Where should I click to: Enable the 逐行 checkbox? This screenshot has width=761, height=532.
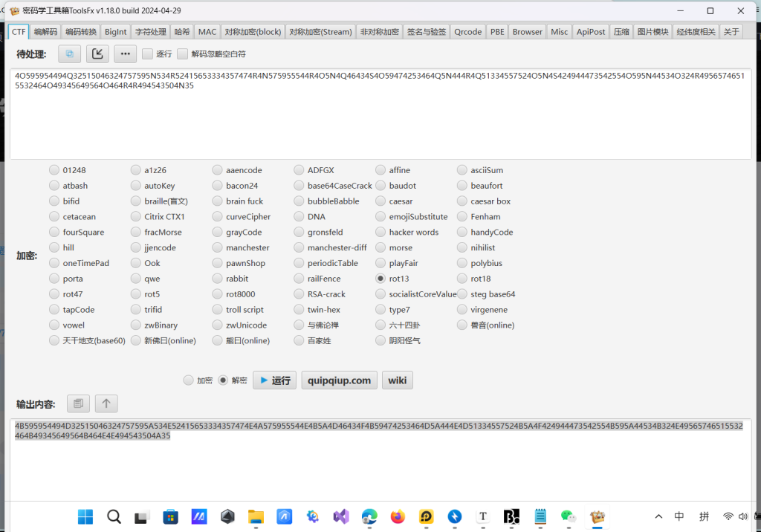pyautogui.click(x=148, y=54)
